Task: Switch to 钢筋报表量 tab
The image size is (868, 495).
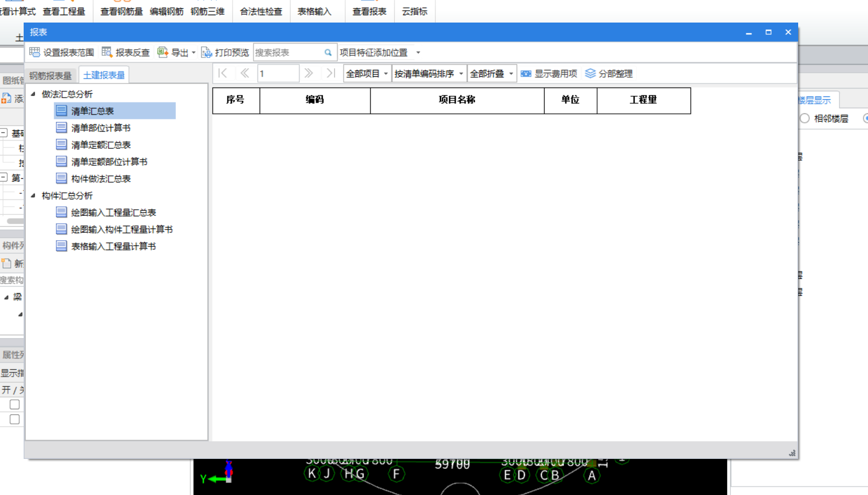Action: pos(50,75)
